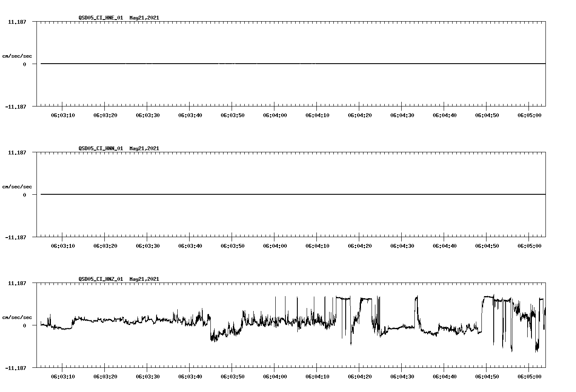Select the QSD05_CI_HNN_01 channel label

pos(100,148)
